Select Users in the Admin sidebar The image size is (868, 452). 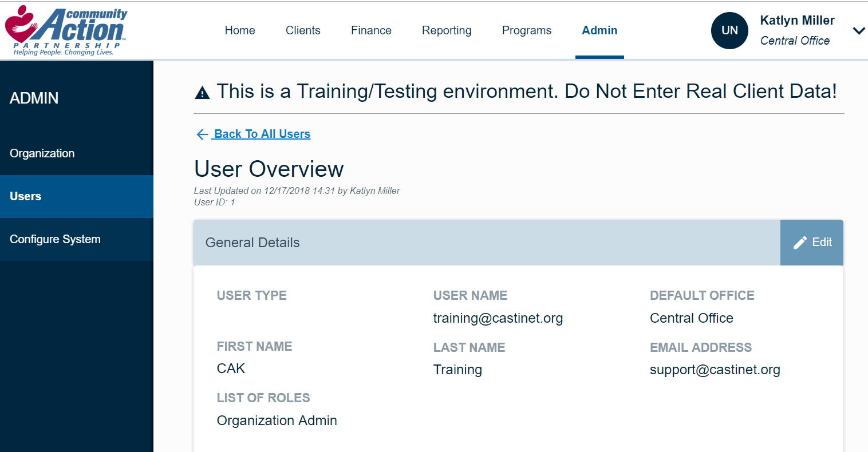click(77, 196)
